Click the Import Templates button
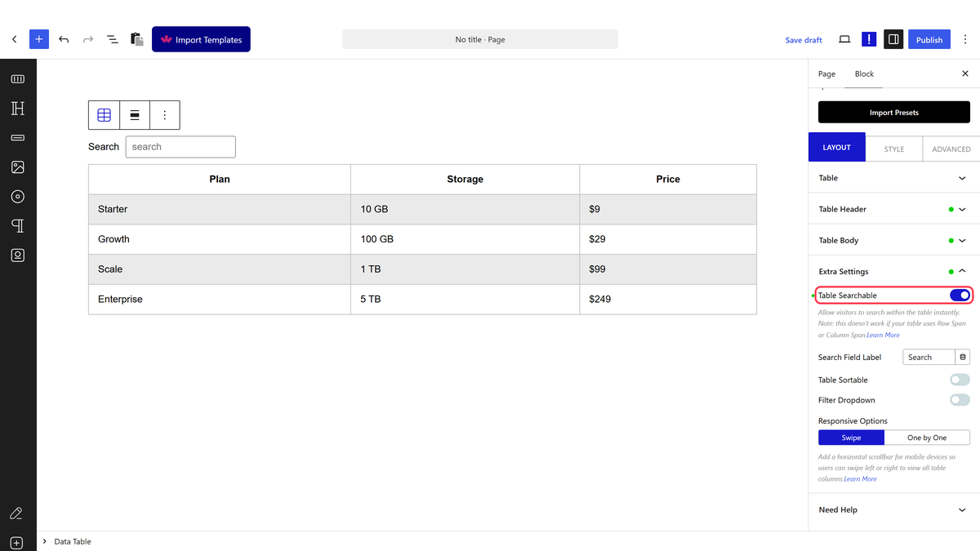Screen dimensions: 980x551 201,39
